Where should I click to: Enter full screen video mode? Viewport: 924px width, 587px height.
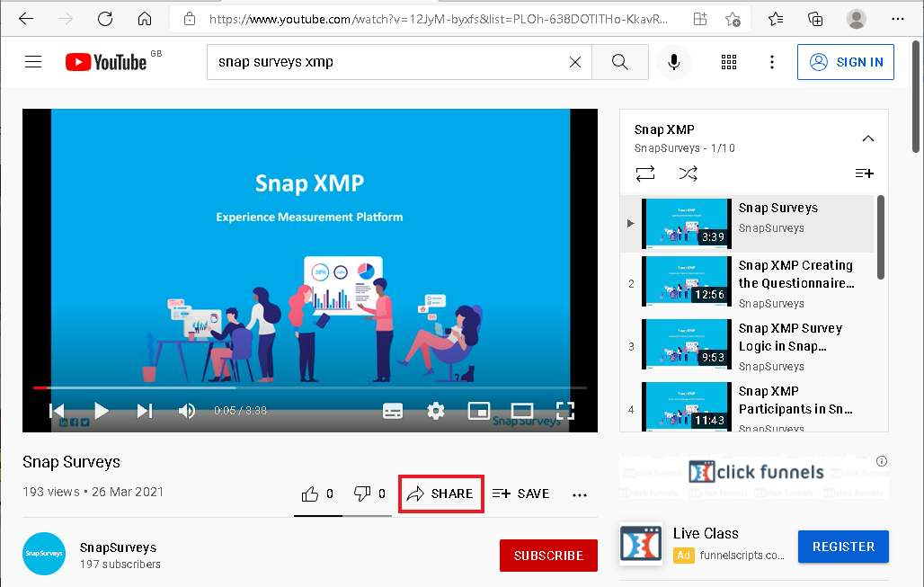point(565,410)
